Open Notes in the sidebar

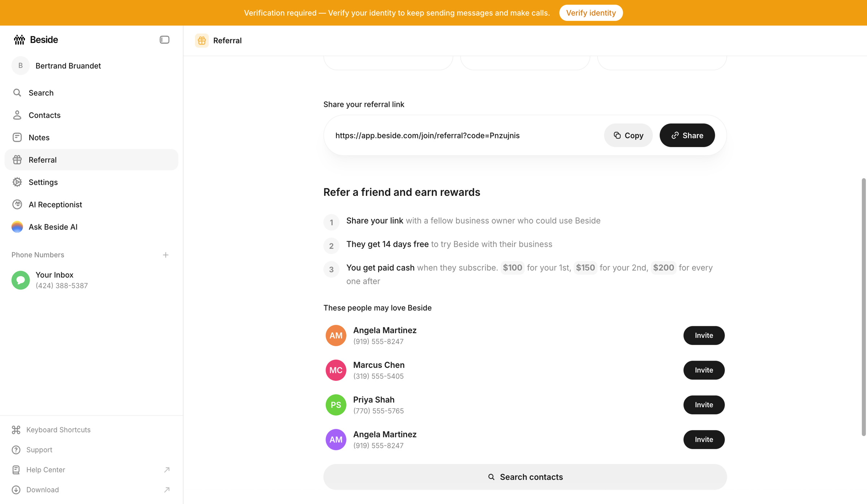(x=91, y=138)
